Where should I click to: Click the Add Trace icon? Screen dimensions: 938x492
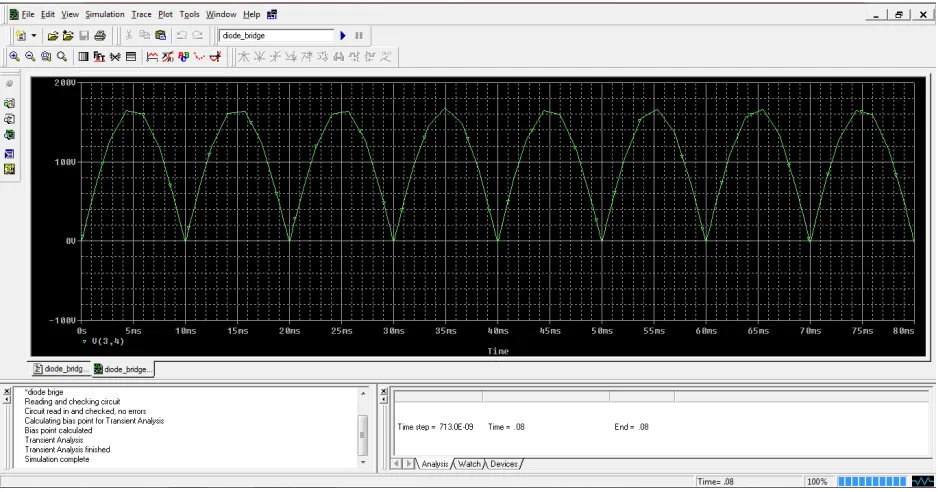153,56
